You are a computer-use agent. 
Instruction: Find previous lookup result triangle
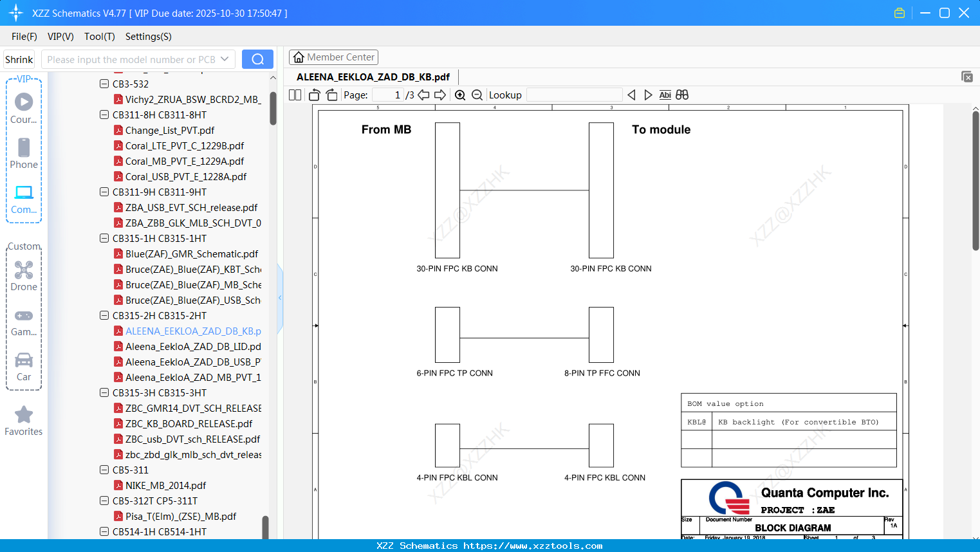click(x=631, y=95)
